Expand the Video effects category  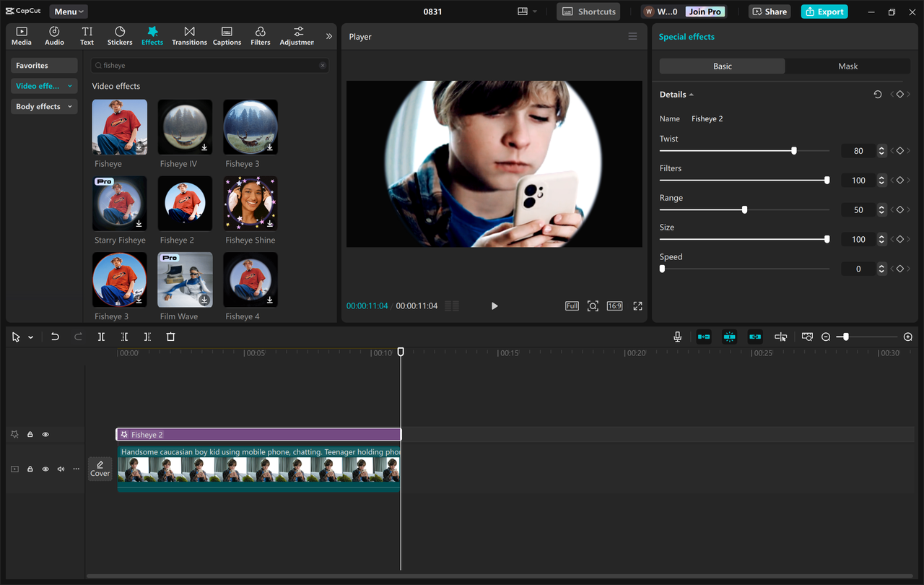pyautogui.click(x=44, y=86)
